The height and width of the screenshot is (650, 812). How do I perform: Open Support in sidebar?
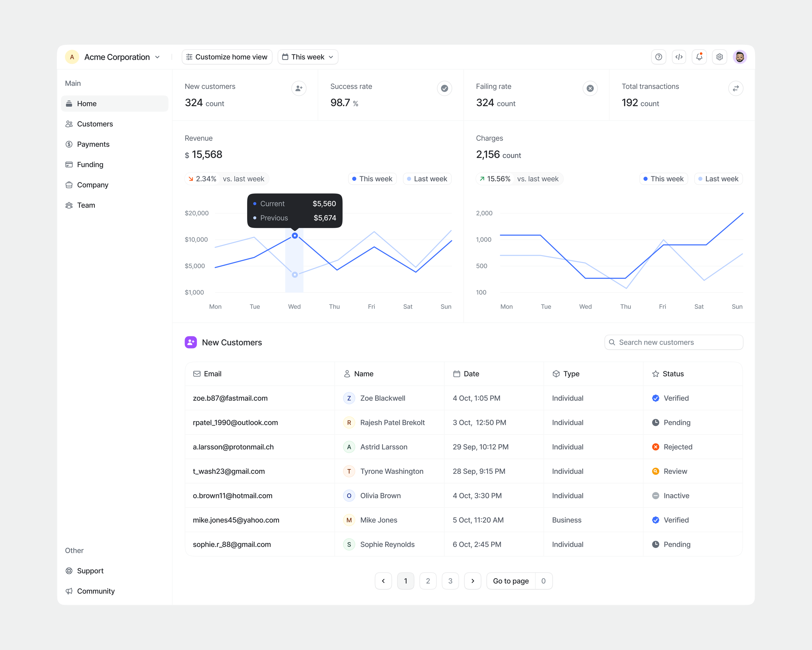point(115,570)
